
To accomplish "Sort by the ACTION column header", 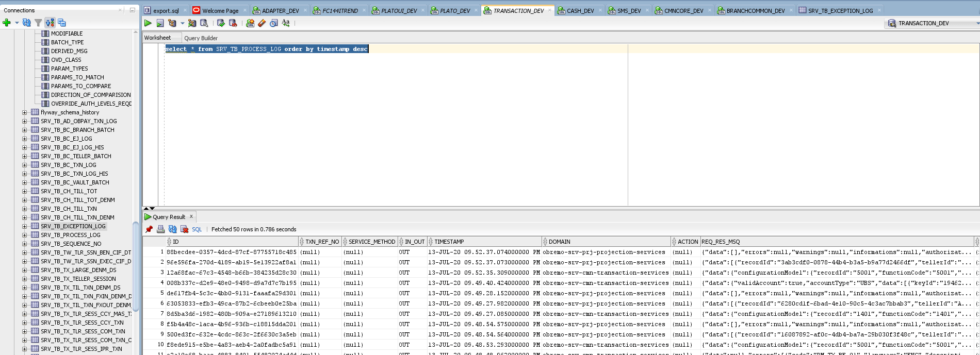I will pos(685,242).
